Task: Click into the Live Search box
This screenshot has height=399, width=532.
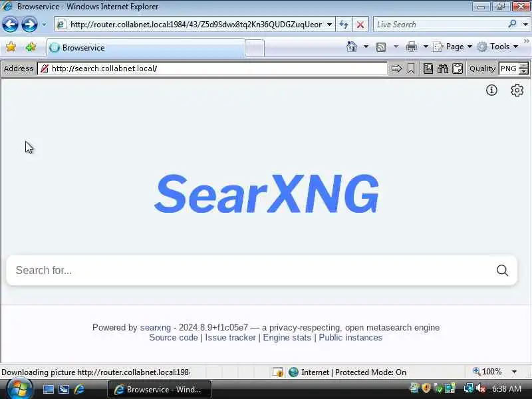Action: click(440, 25)
